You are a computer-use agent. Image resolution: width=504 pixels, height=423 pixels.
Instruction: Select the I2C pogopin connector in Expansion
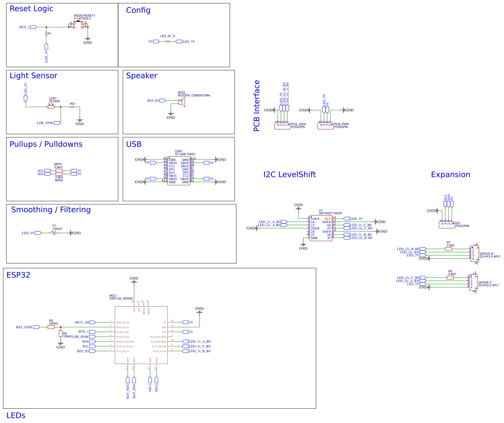coord(447,225)
